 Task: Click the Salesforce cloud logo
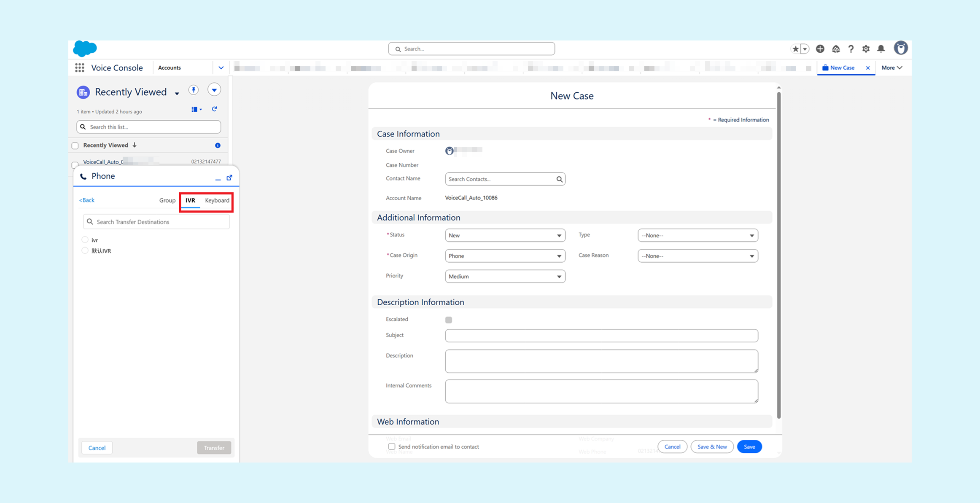point(85,48)
